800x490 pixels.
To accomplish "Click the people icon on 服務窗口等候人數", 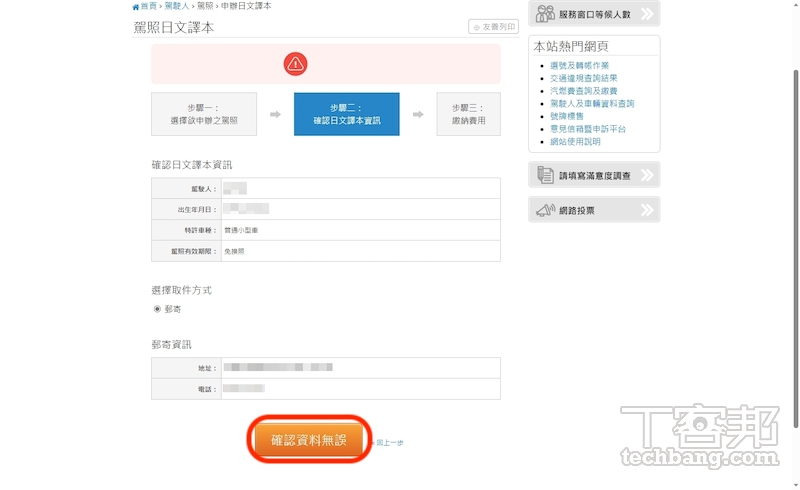I will click(545, 14).
